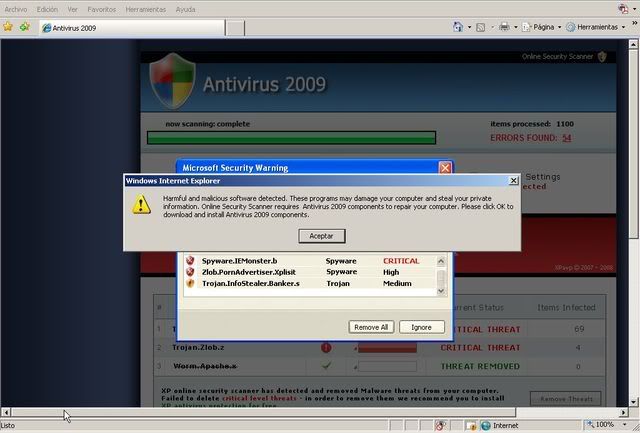
Task: Click the Página page icon
Action: tap(526, 27)
